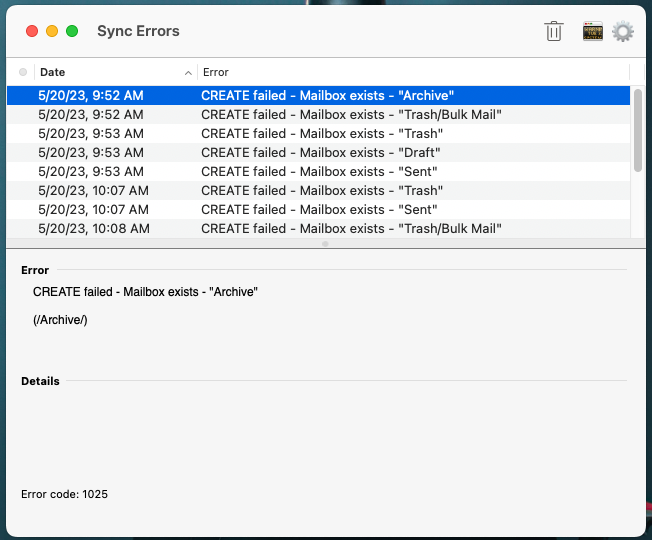The image size is (652, 540).
Task: Select the 9:52 AM "Trash/Bulk Mail" error row
Action: click(x=318, y=115)
